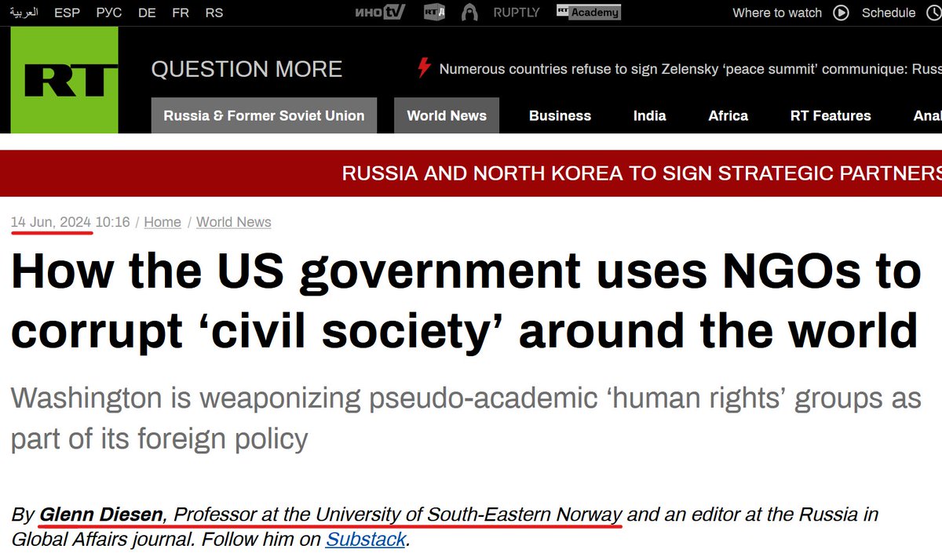Open the Africa navigation tab
The height and width of the screenshot is (560, 942).
pos(728,115)
